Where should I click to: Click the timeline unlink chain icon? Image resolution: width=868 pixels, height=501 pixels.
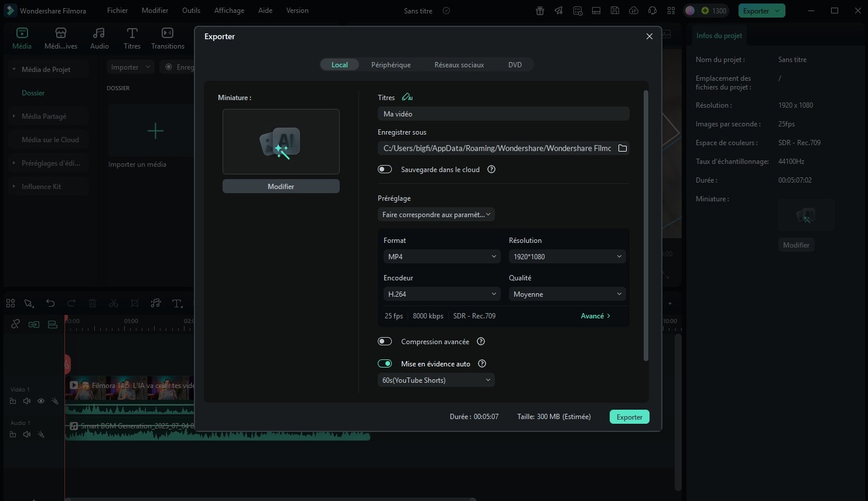(15, 324)
